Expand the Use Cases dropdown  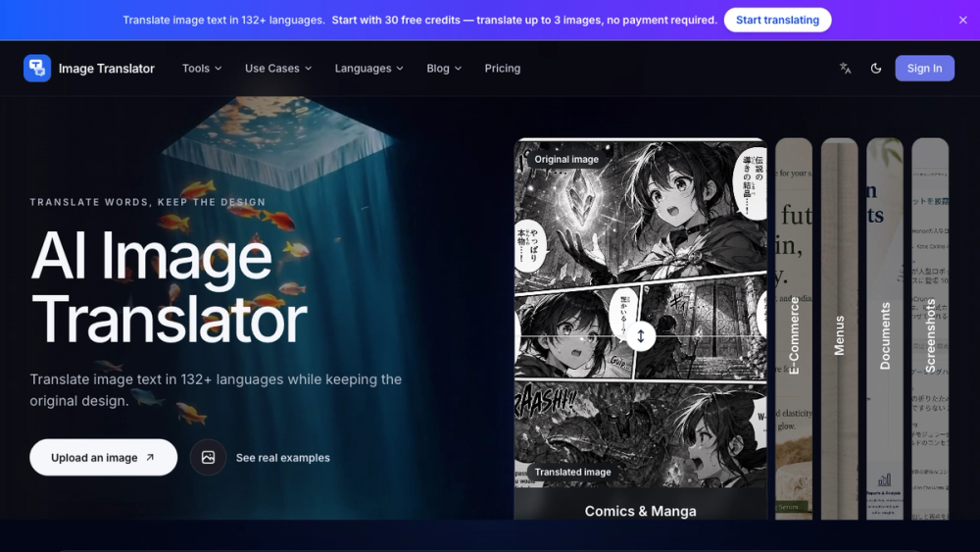[x=278, y=68]
